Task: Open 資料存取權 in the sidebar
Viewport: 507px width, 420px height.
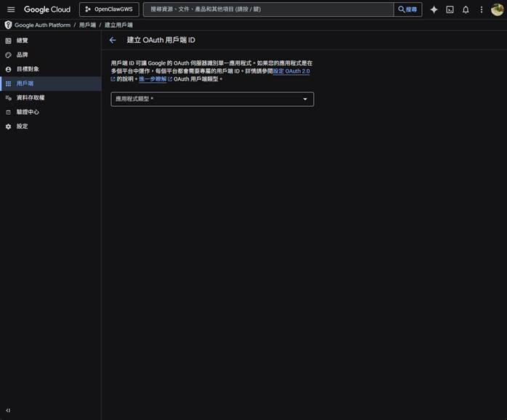Action: point(31,97)
